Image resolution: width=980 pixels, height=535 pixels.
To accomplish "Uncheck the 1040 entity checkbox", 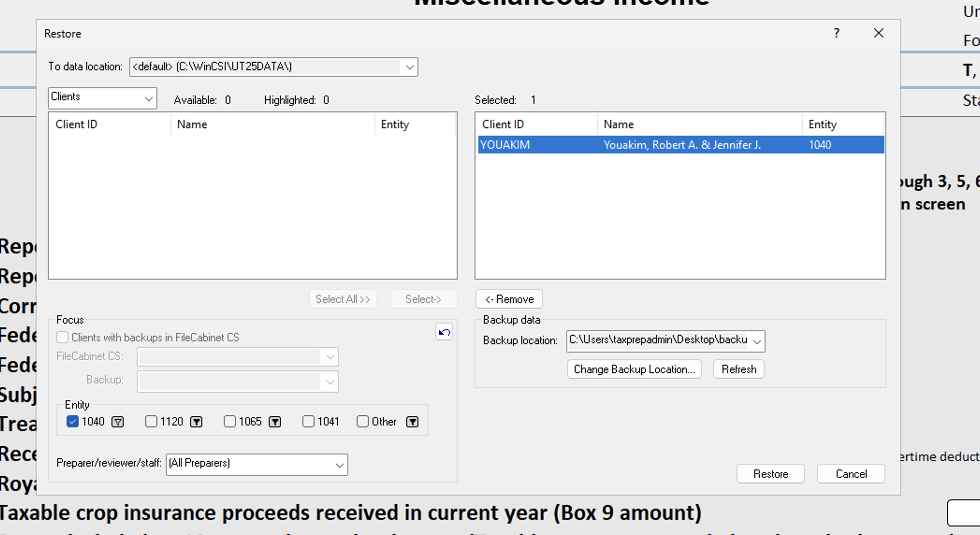I will 73,422.
